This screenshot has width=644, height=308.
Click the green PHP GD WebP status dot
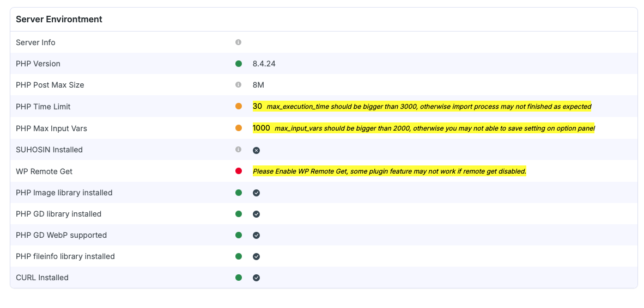click(x=239, y=235)
